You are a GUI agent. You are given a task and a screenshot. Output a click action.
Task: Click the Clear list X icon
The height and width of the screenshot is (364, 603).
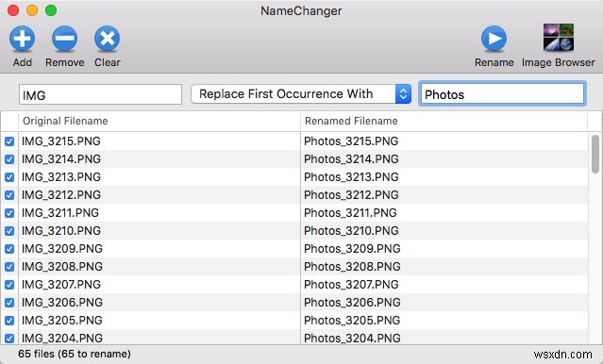[108, 39]
